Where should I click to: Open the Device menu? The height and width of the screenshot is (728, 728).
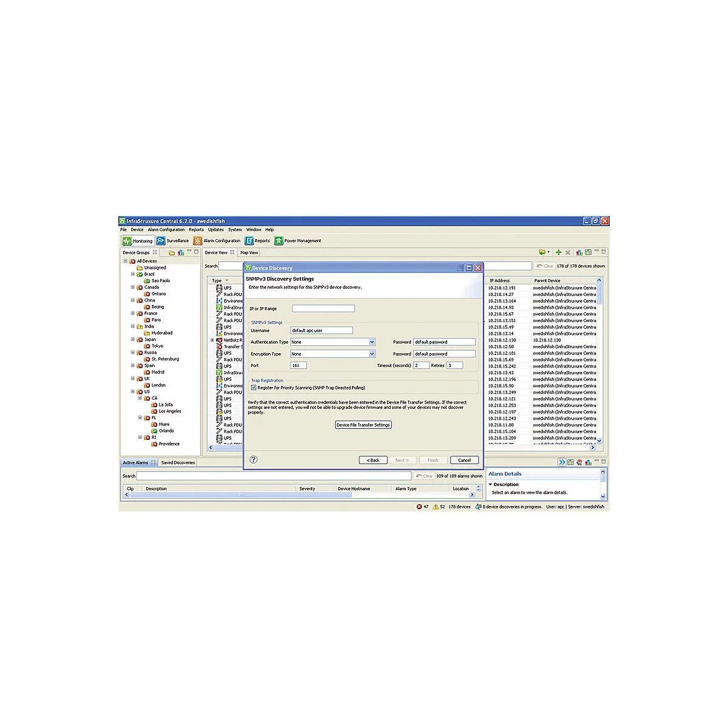(137, 230)
